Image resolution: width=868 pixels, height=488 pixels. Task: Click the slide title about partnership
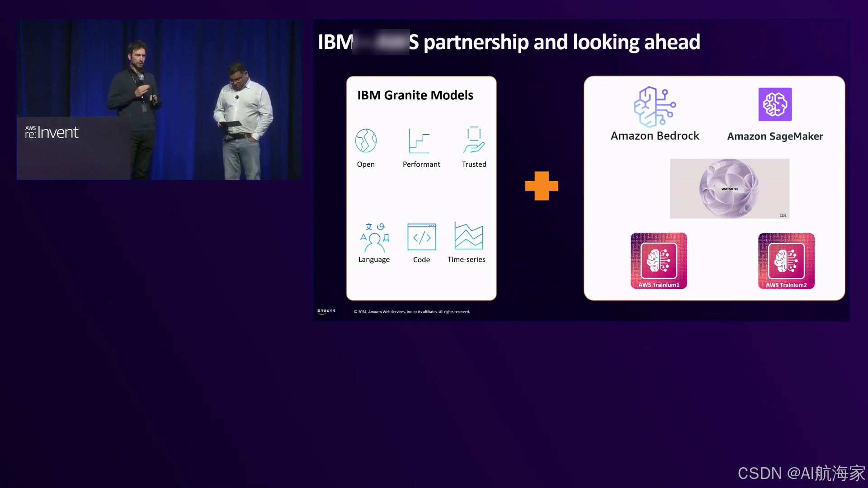pyautogui.click(x=509, y=42)
